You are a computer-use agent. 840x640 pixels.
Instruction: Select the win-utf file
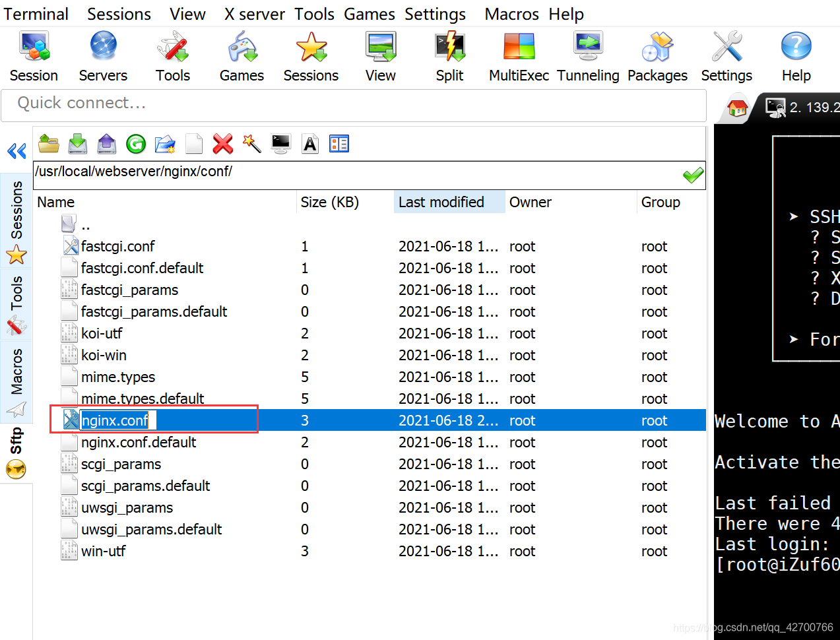(x=370, y=551)
